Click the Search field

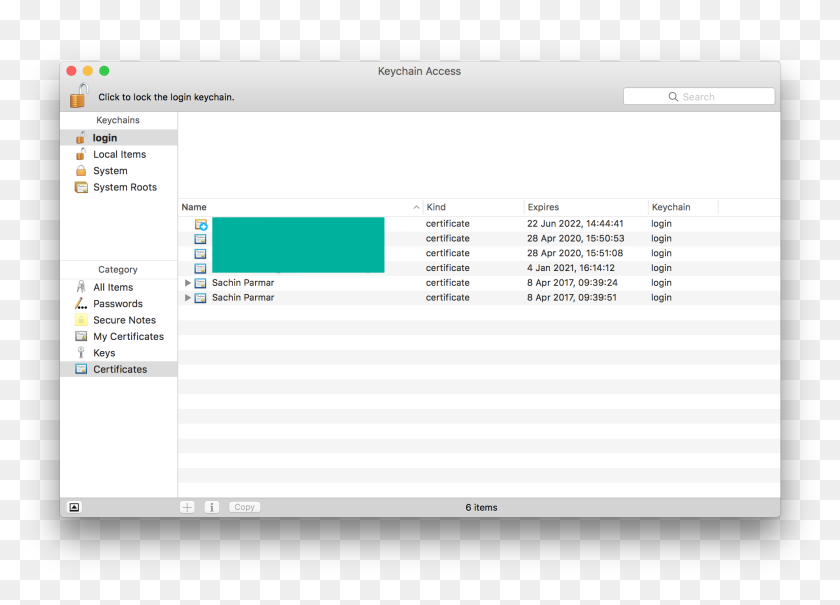coord(699,97)
